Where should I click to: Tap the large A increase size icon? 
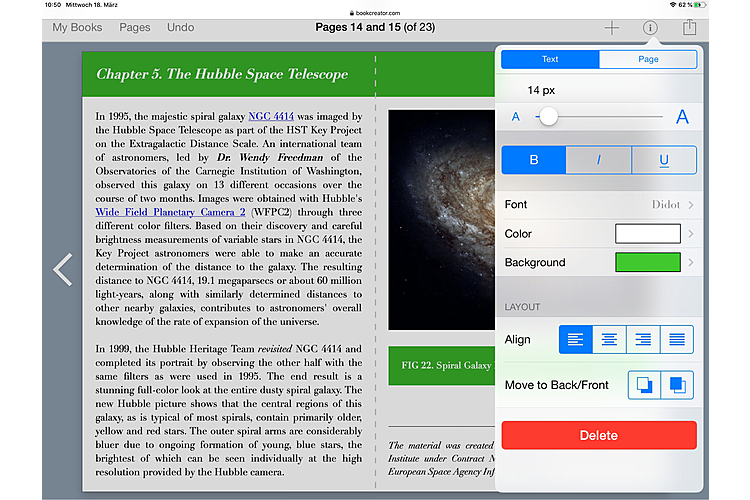pos(682,117)
